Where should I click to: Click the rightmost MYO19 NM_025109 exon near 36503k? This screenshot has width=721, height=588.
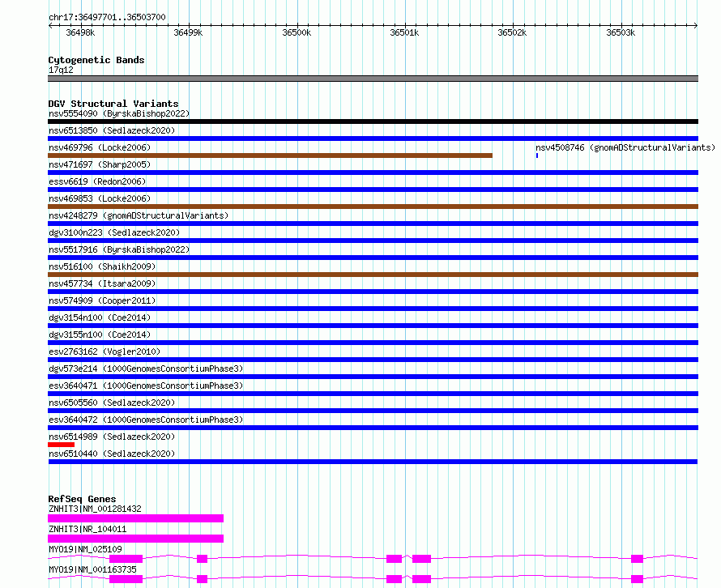point(637,559)
